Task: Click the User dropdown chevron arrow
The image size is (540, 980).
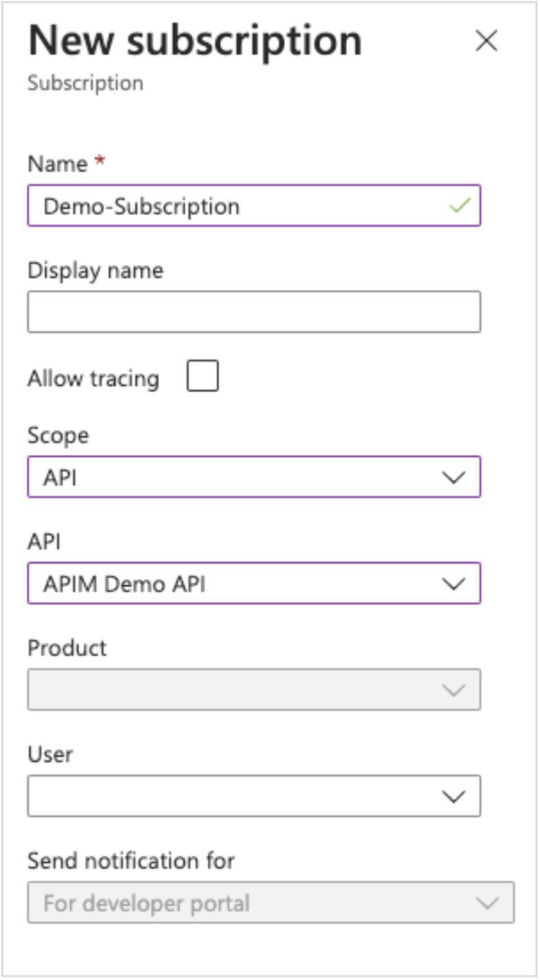Action: coord(453,797)
